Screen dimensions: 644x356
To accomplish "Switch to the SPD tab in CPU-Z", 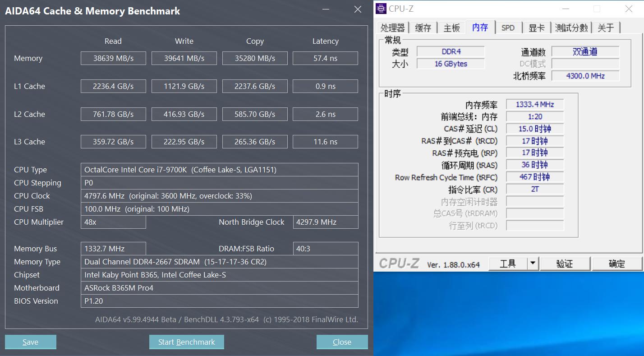I will pyautogui.click(x=508, y=28).
